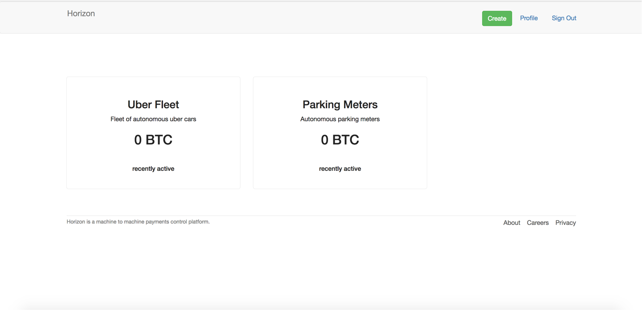Open the Parking Meters card title
Image resolution: width=644 pixels, height=313 pixels.
[x=341, y=105]
